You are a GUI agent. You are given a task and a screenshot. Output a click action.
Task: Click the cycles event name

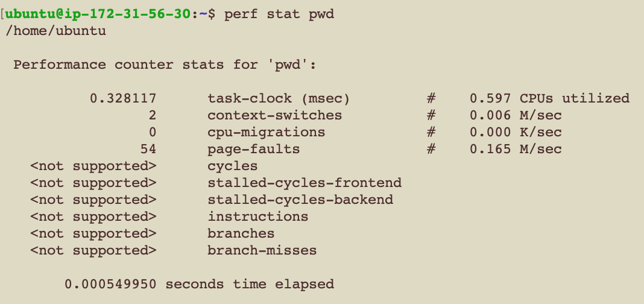click(x=233, y=166)
